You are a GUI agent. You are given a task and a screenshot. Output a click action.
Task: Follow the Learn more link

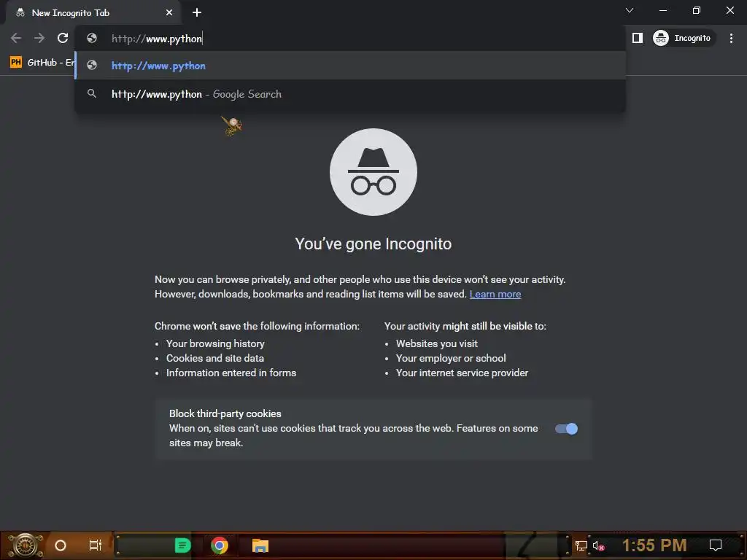[x=495, y=295]
